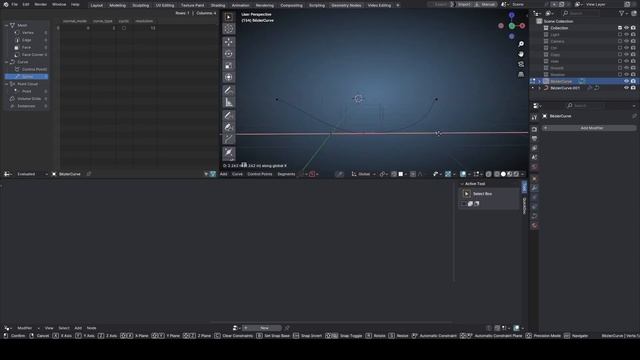Switch to the Geometry Nodes workspace tab

coord(346,5)
